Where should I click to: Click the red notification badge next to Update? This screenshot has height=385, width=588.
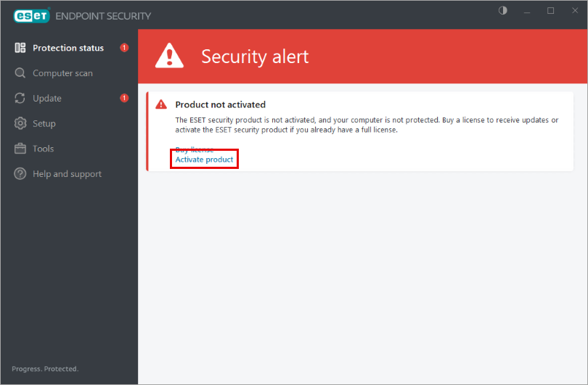(124, 98)
